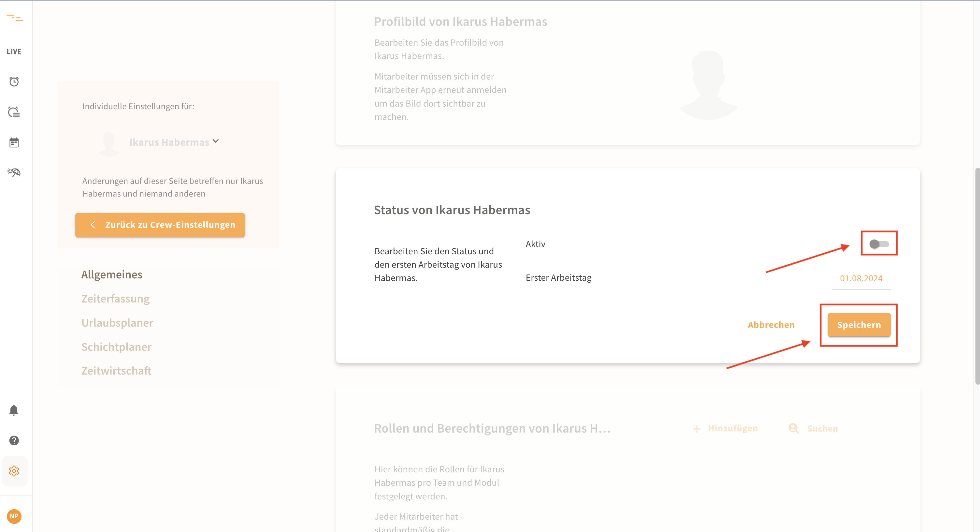Click the time management list-clock icon
This screenshot has height=532, width=980.
pos(14,112)
